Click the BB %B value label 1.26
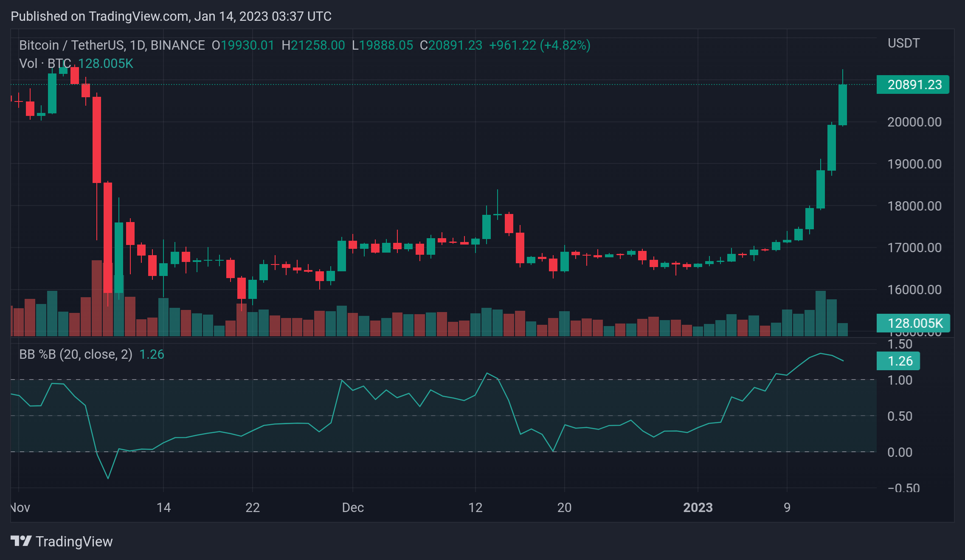The height and width of the screenshot is (560, 965). (x=898, y=361)
